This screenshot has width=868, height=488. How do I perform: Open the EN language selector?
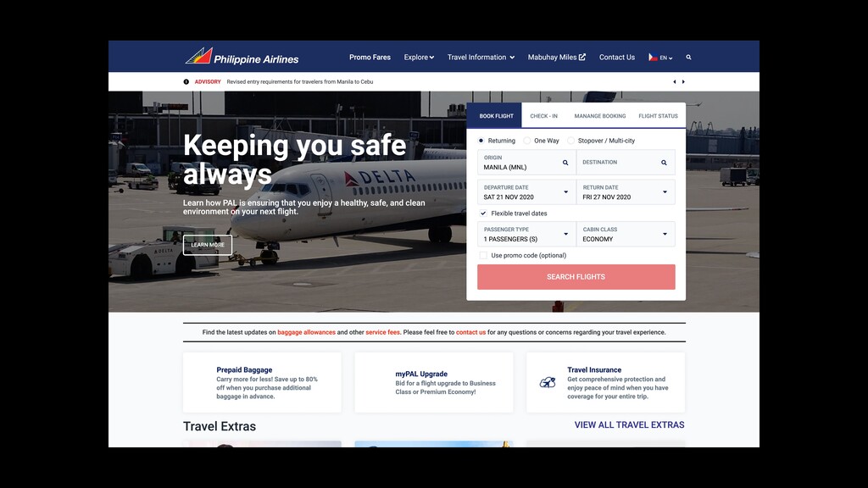(661, 58)
